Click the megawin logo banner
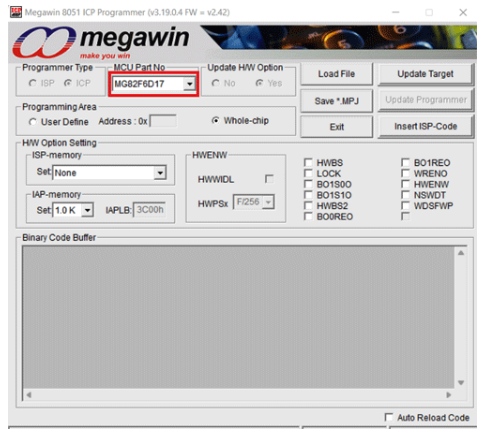The height and width of the screenshot is (436, 484). point(102,43)
